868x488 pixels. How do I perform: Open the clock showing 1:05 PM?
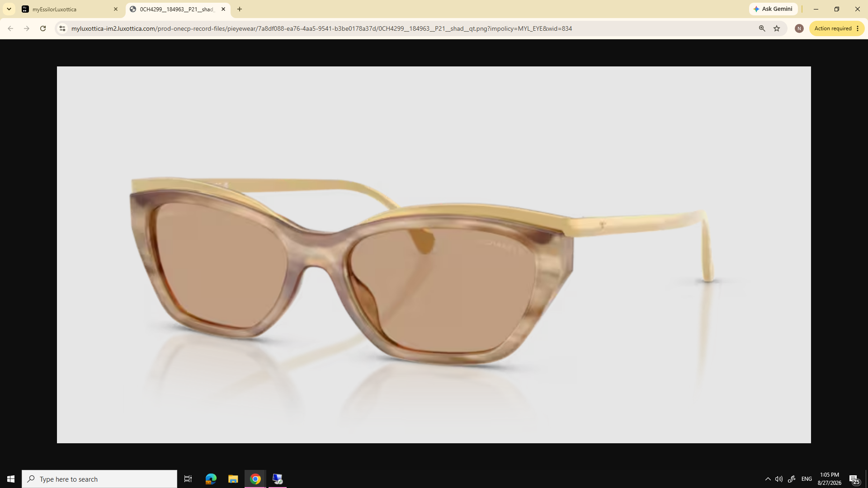tap(830, 479)
